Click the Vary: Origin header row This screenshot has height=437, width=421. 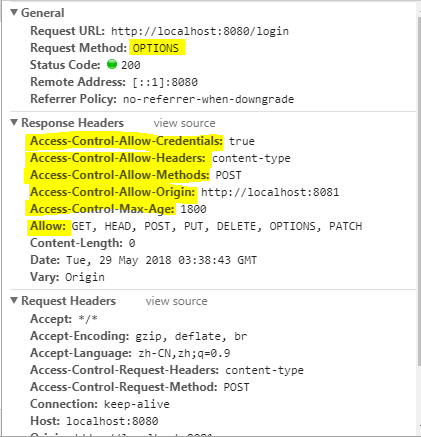click(x=67, y=277)
